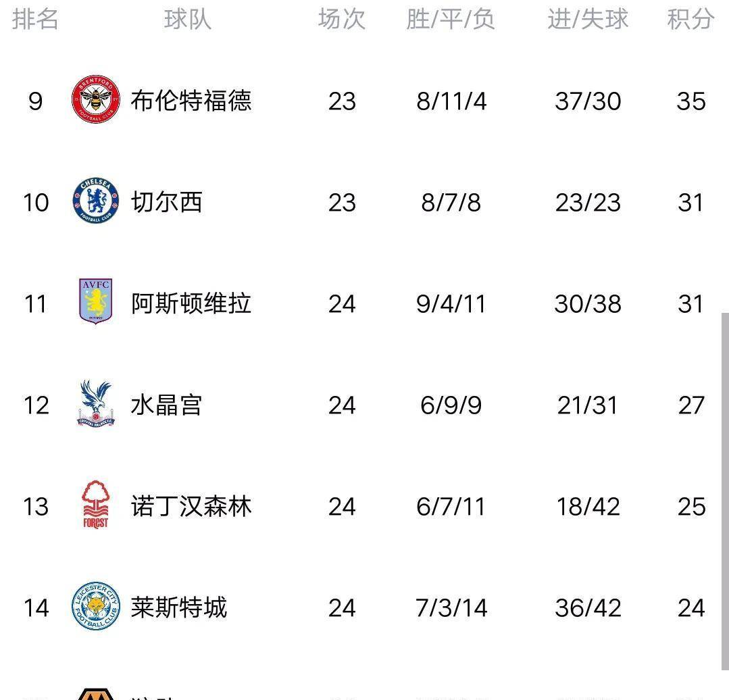This screenshot has width=729, height=700.
Task: Open the Brentford club crest
Action: tap(96, 99)
